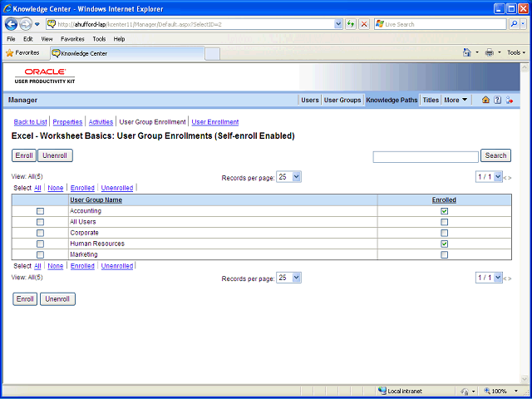Select the Corporate row checkbox
Screen dimensions: 532x399
click(40, 233)
